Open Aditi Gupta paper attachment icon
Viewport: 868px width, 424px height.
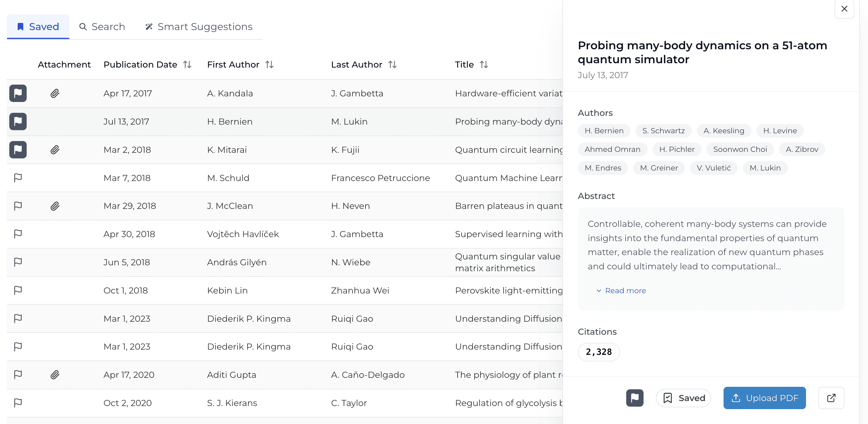click(x=55, y=374)
